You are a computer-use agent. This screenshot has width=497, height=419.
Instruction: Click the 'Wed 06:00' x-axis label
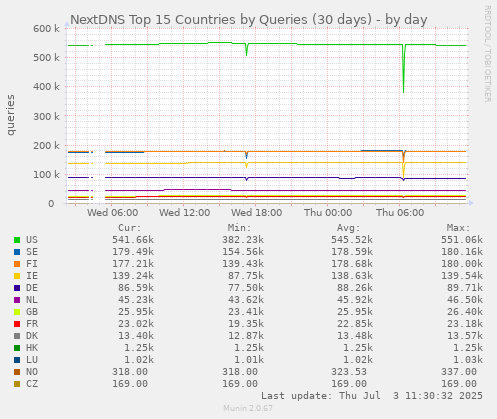113,213
